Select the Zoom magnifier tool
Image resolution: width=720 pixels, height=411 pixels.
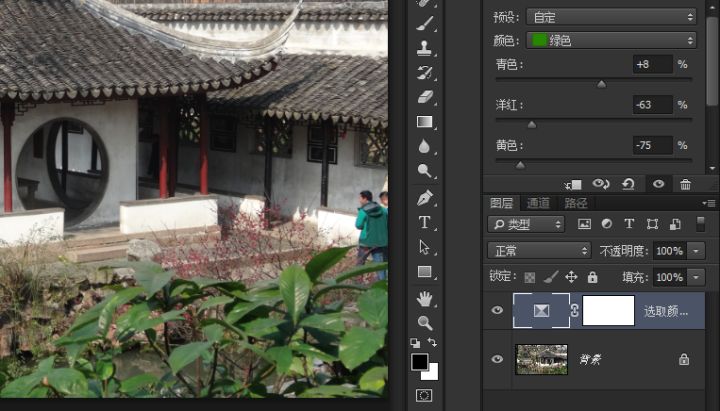click(425, 323)
